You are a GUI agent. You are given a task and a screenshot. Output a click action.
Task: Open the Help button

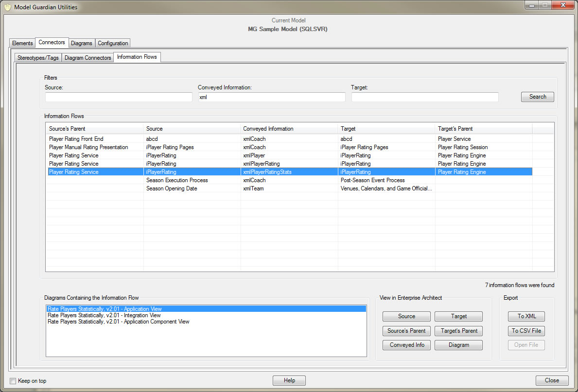(289, 380)
